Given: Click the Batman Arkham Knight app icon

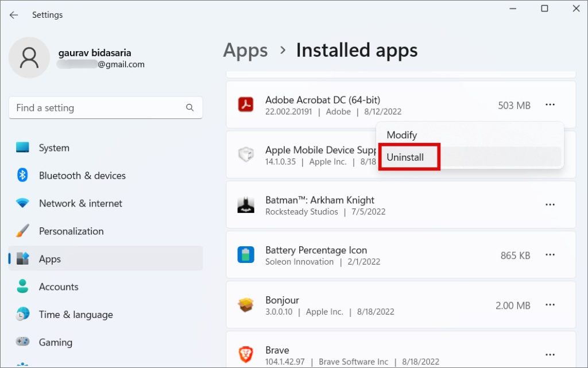Looking at the screenshot, I should 246,204.
